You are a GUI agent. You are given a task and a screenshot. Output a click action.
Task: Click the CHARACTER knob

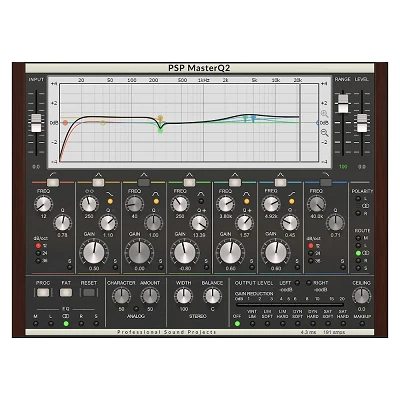click(121, 296)
